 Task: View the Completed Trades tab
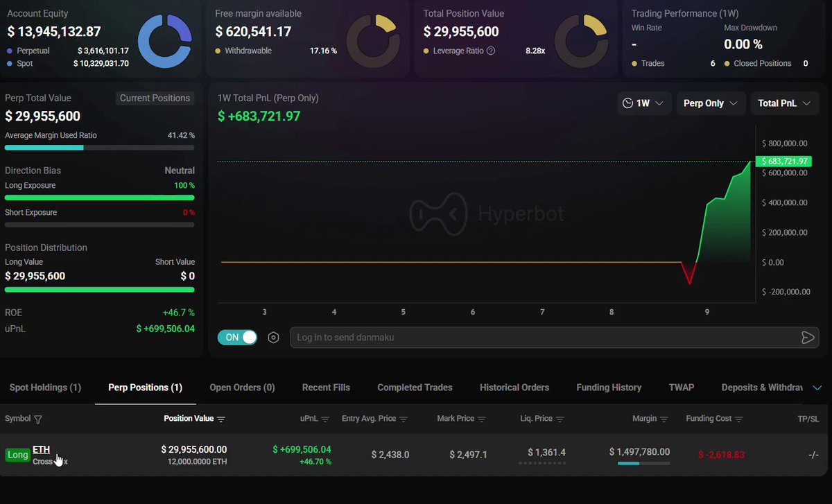[415, 388]
